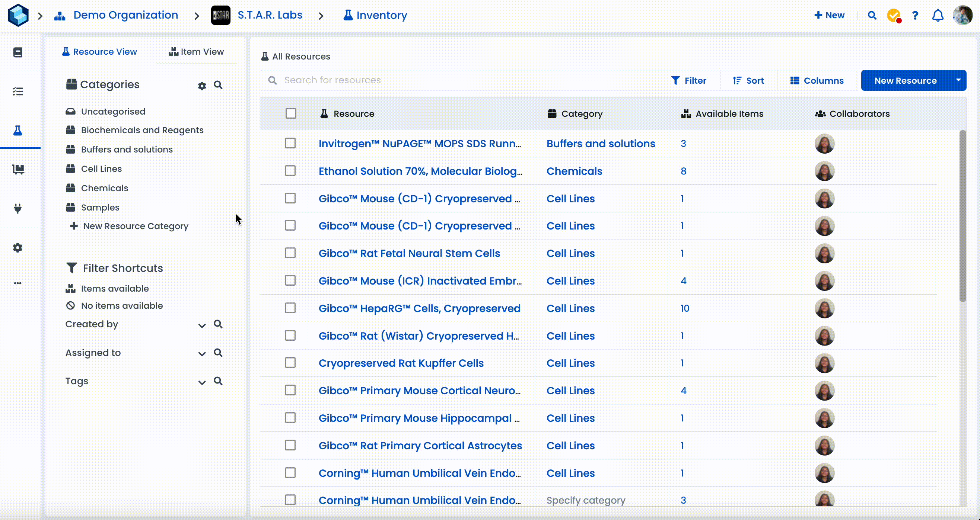Search categories with magnifier icon
980x520 pixels.
coord(218,85)
